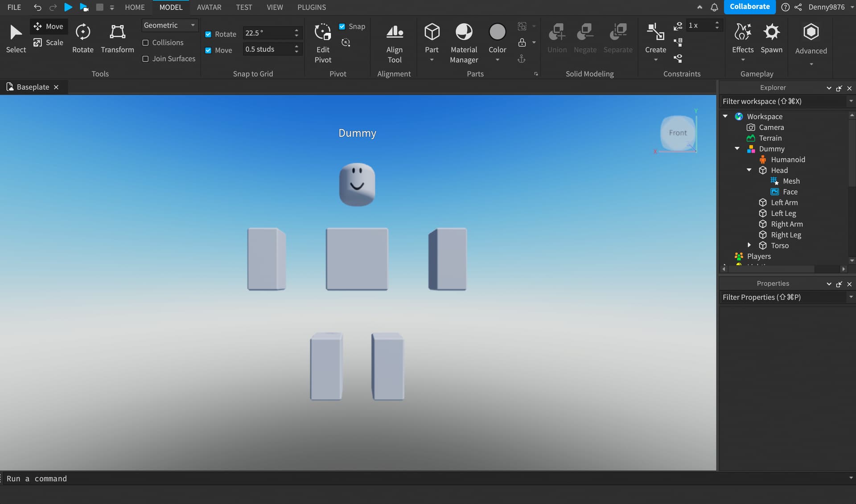The width and height of the screenshot is (856, 504).
Task: Switch to the TEST tab
Action: point(244,7)
